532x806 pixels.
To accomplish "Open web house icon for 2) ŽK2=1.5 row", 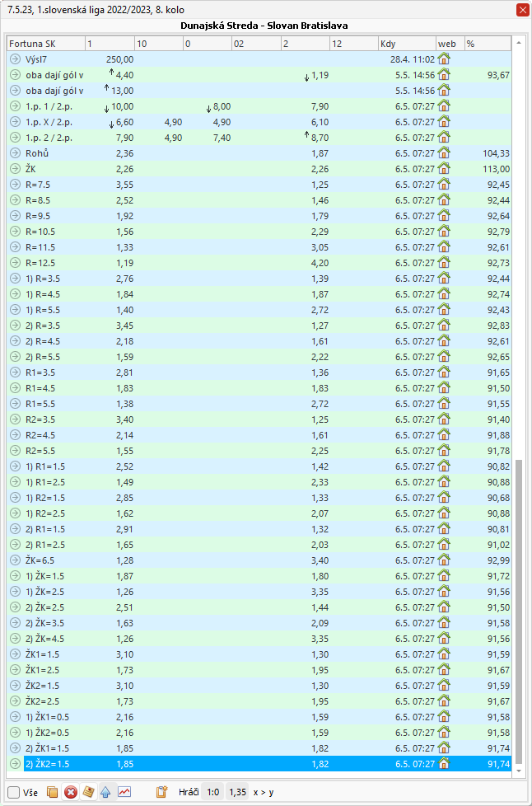I will [444, 764].
